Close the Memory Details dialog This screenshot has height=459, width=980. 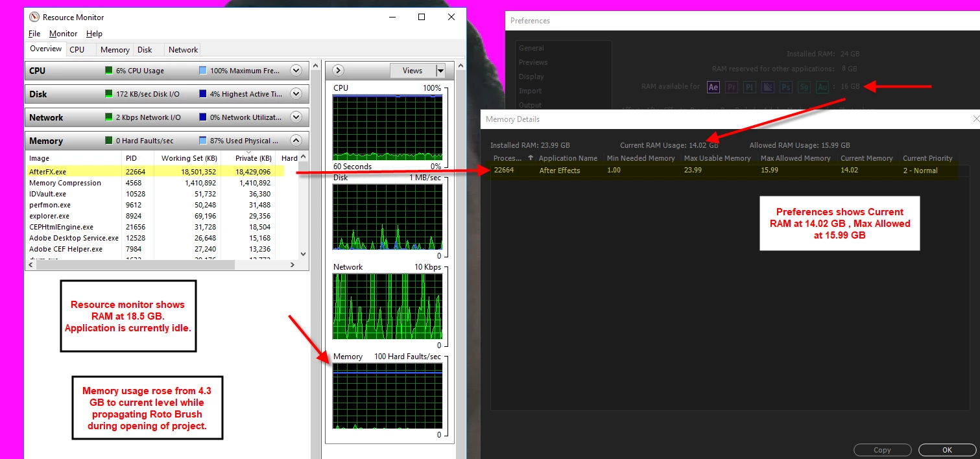point(975,119)
